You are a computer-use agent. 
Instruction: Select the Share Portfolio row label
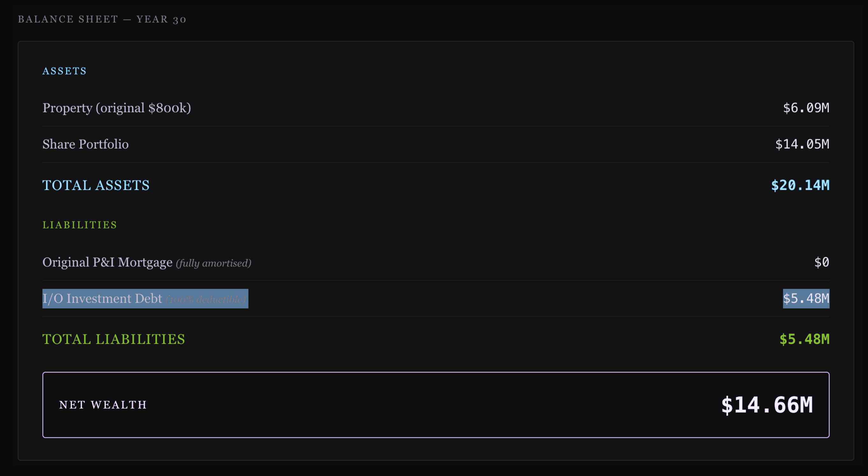(85, 144)
